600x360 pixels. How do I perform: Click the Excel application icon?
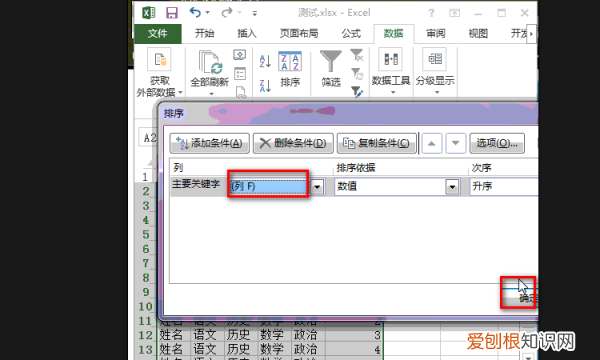pyautogui.click(x=149, y=13)
